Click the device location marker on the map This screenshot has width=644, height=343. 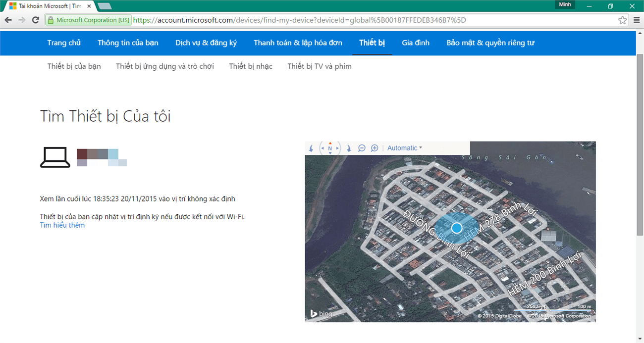[457, 228]
